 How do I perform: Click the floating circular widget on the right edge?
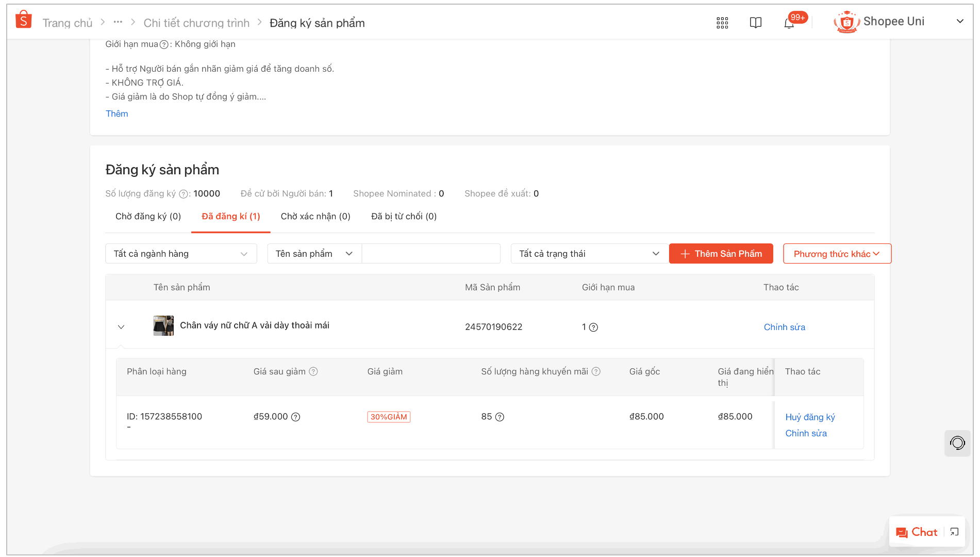click(957, 443)
